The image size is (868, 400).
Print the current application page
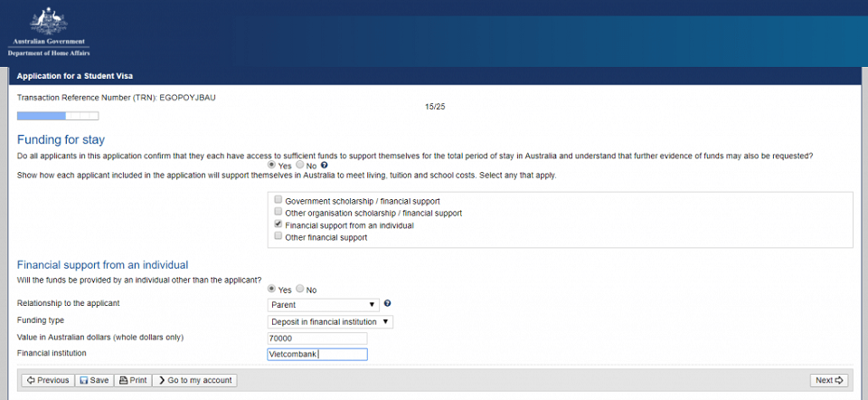click(x=133, y=380)
